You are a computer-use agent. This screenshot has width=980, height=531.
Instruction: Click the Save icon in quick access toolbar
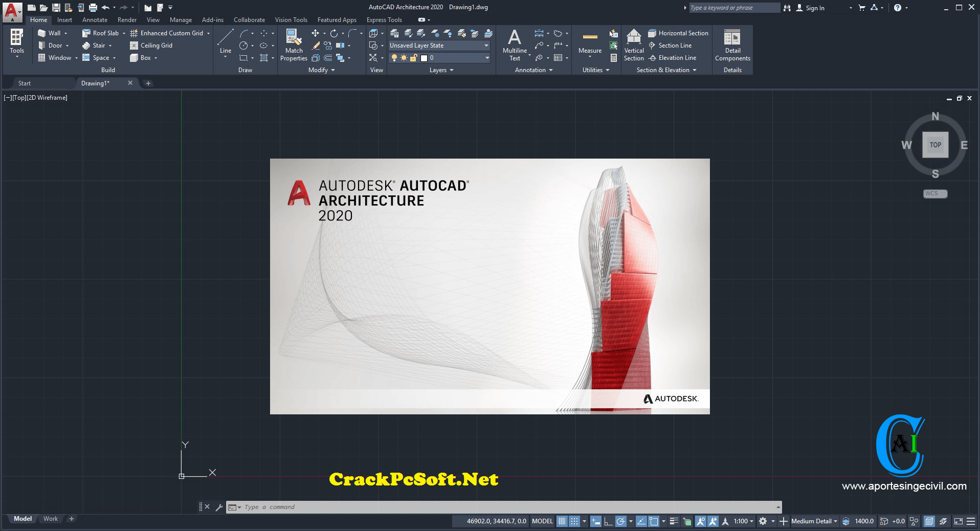click(56, 8)
